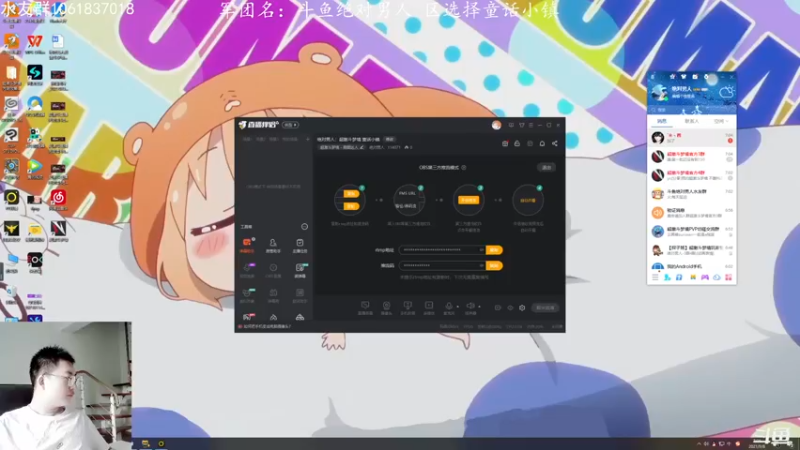Open the 斗鱼绝对男人水友群 chat in QQ
This screenshot has width=800, height=450.
(691, 194)
